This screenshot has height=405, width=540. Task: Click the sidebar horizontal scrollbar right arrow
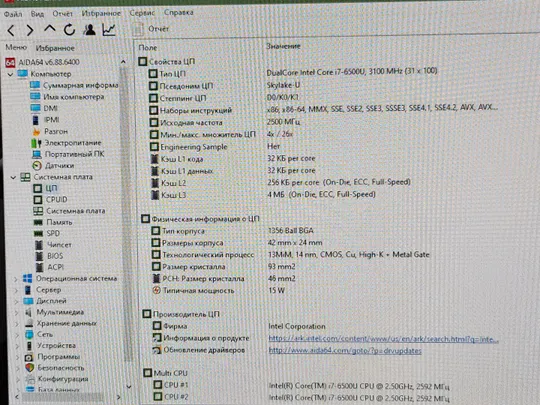coord(118,397)
